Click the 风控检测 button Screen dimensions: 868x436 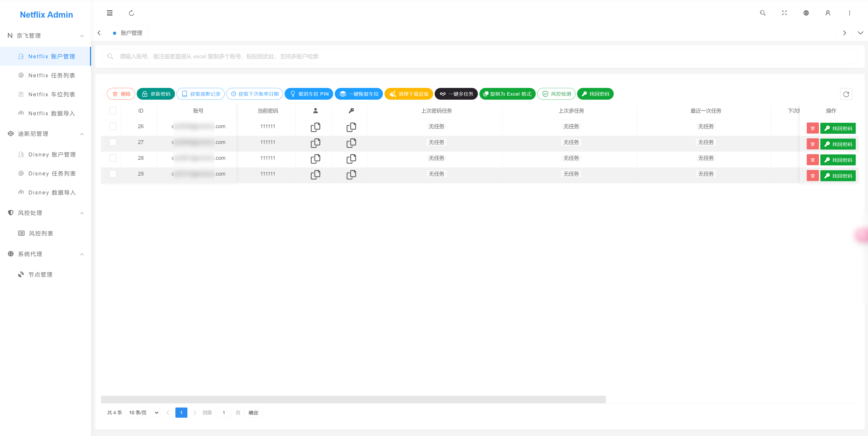[x=556, y=94]
